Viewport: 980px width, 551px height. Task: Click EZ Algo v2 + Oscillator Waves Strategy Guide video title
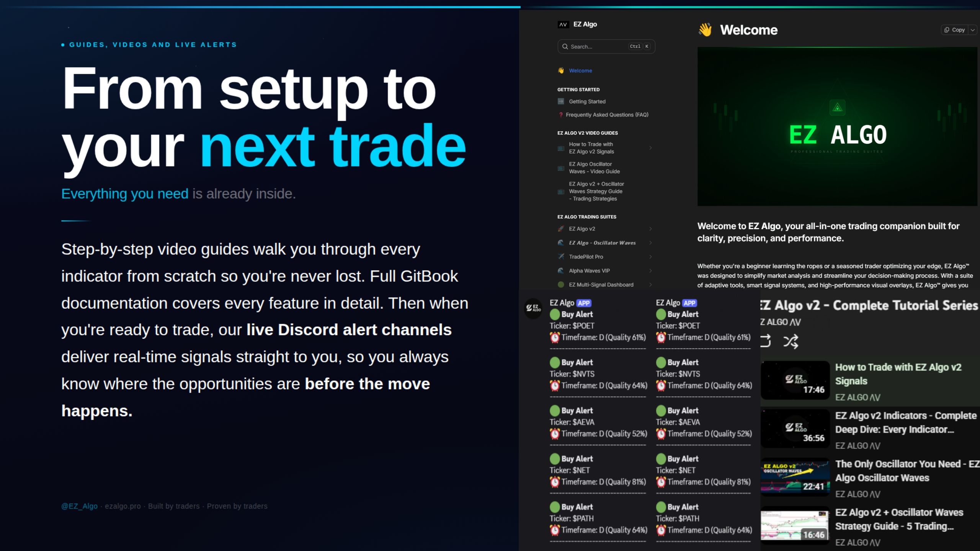(899, 519)
